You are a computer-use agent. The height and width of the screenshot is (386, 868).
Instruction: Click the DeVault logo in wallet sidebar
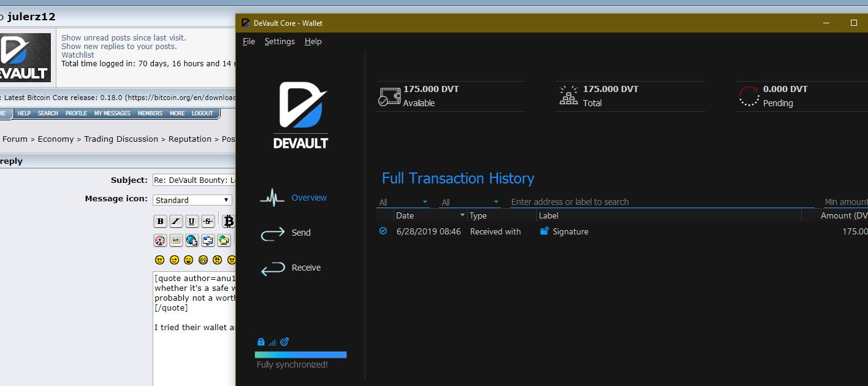click(x=300, y=115)
